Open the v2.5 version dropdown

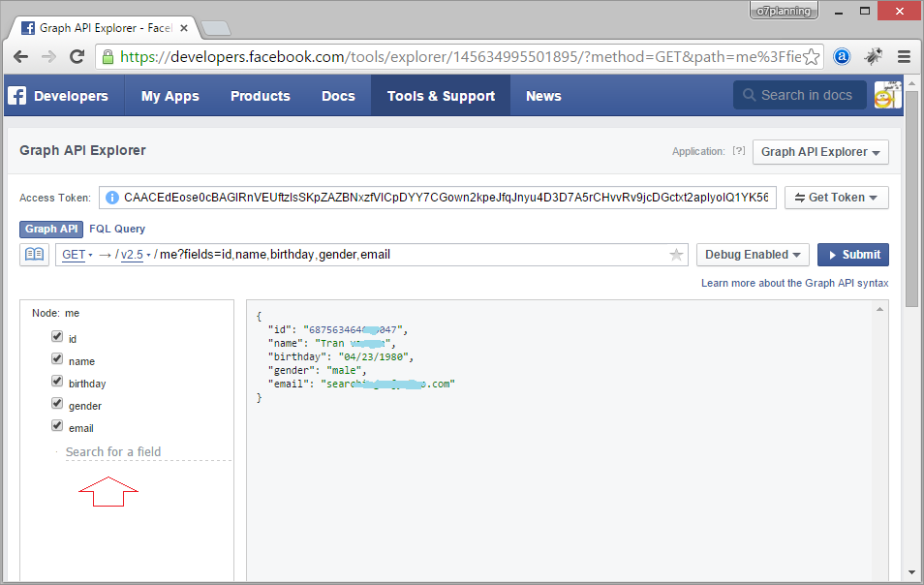pyautogui.click(x=136, y=255)
